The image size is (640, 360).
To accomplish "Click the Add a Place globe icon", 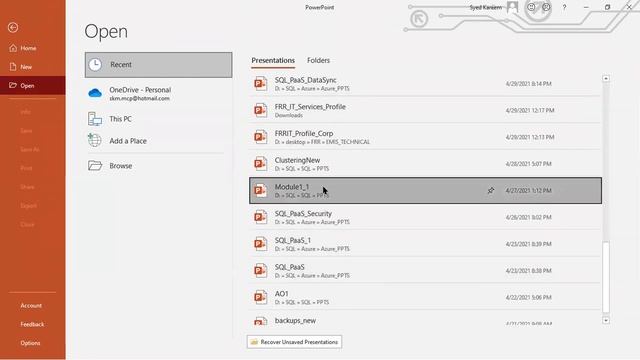I will coord(94,140).
